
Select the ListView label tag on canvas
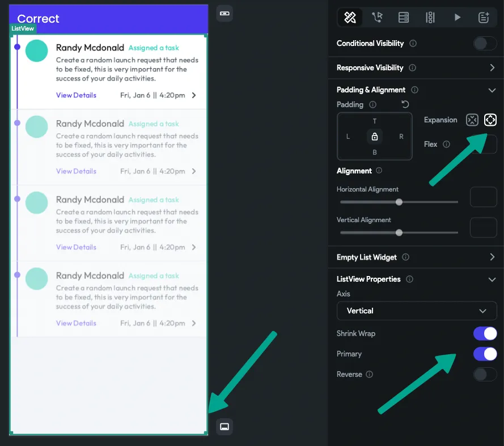(x=23, y=28)
